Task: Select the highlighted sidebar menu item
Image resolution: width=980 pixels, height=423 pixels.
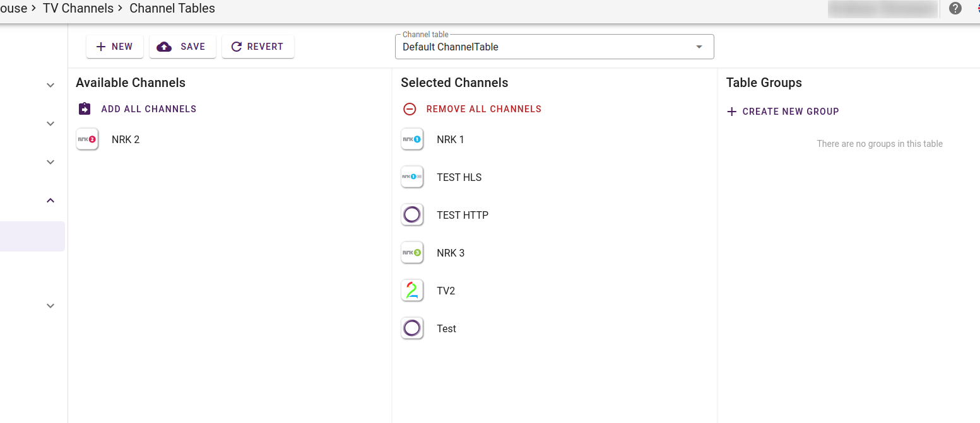Action: click(32, 236)
